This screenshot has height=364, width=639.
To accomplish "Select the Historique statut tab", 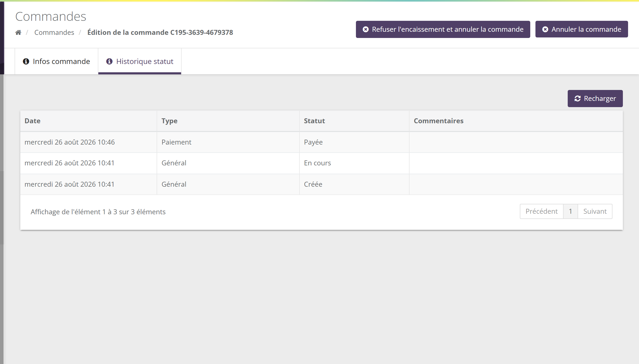I will click(x=140, y=61).
